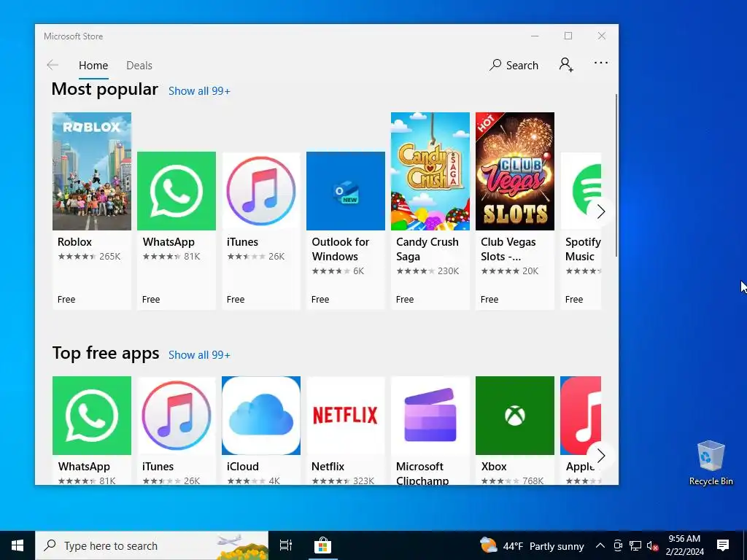Select the Recycle Bin desktop icon

711,462
